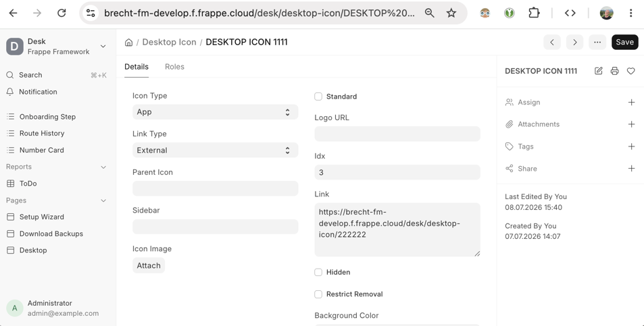Image resolution: width=644 pixels, height=326 pixels.
Task: Toggle the Standard checkbox
Action: click(x=318, y=97)
